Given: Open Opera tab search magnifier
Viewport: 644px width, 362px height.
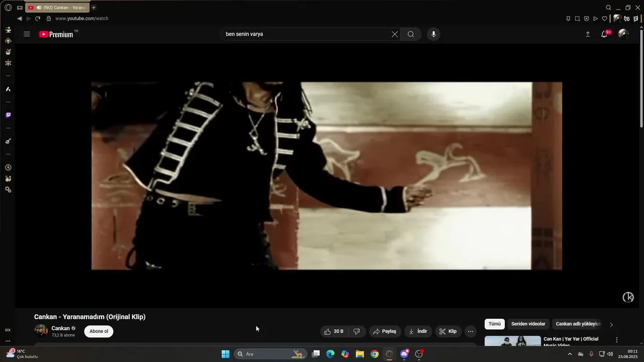Looking at the screenshot, I should 608,8.
